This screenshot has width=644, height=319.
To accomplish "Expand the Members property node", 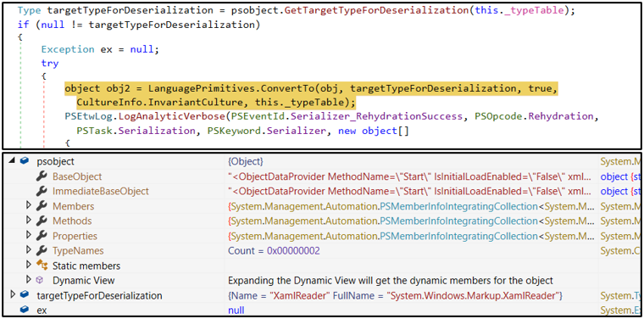I will (x=28, y=205).
